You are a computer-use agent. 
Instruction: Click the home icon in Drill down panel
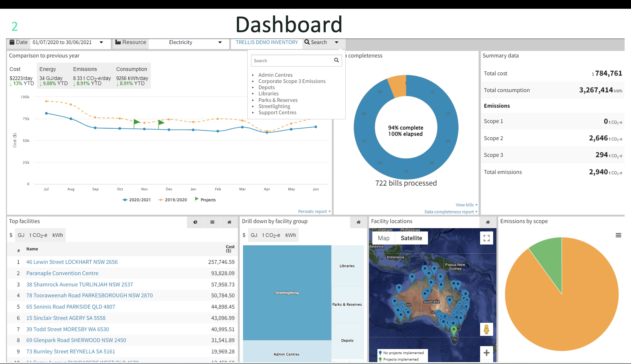[358, 222]
